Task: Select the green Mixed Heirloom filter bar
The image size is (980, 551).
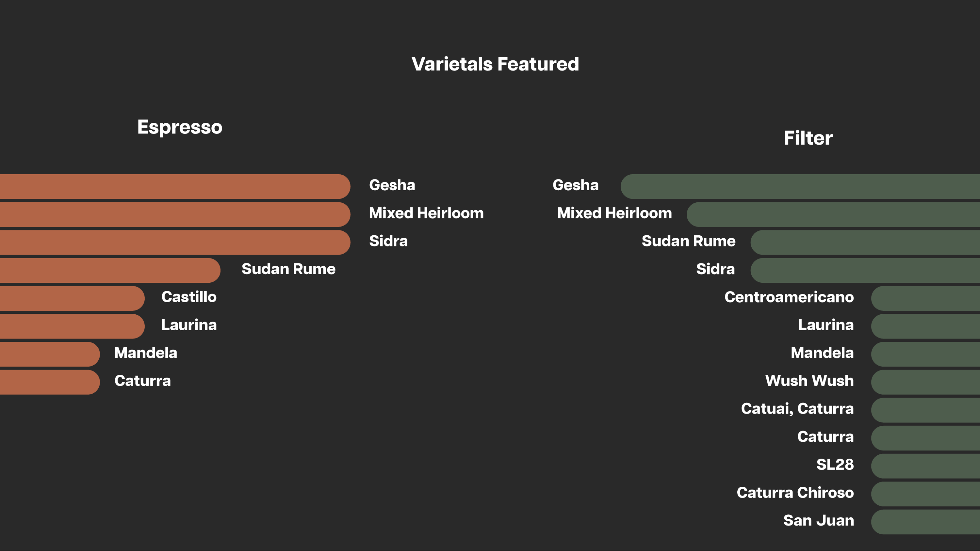Action: [833, 214]
